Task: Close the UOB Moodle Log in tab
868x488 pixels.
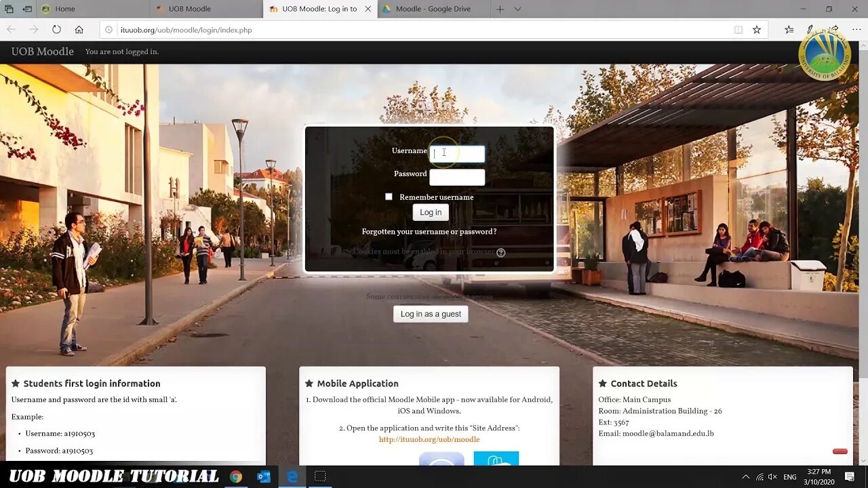Action: coord(368,9)
